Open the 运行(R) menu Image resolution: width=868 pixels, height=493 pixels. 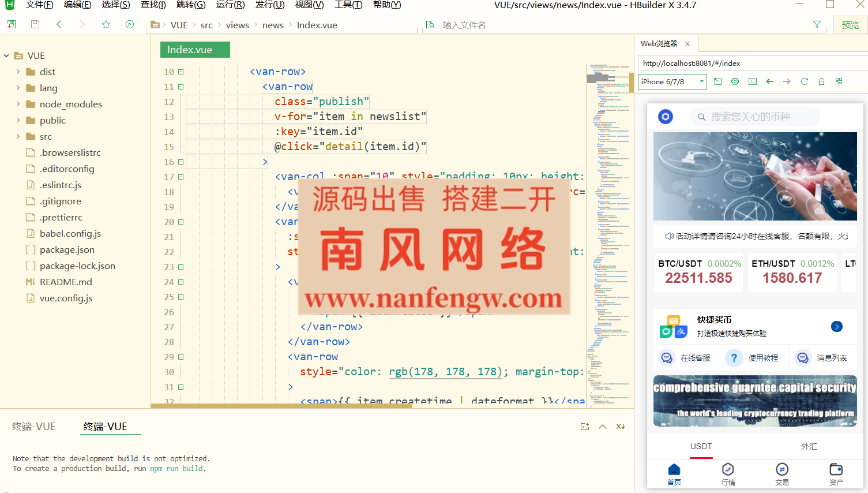(x=230, y=5)
